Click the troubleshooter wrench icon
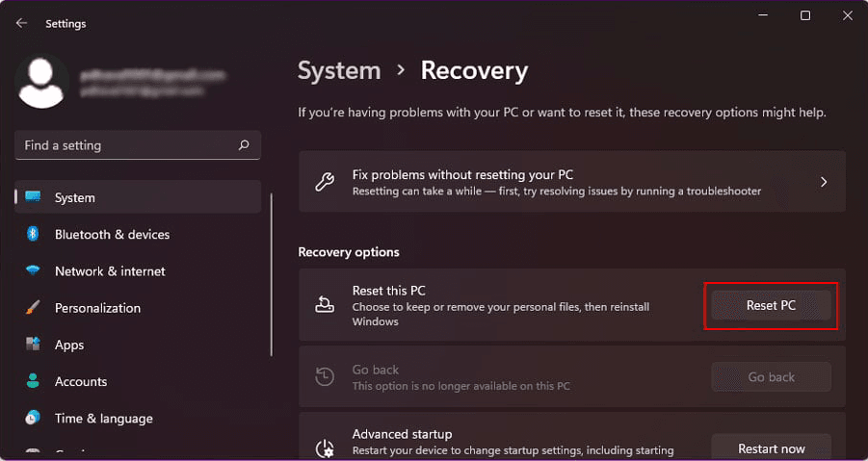 [x=326, y=182]
